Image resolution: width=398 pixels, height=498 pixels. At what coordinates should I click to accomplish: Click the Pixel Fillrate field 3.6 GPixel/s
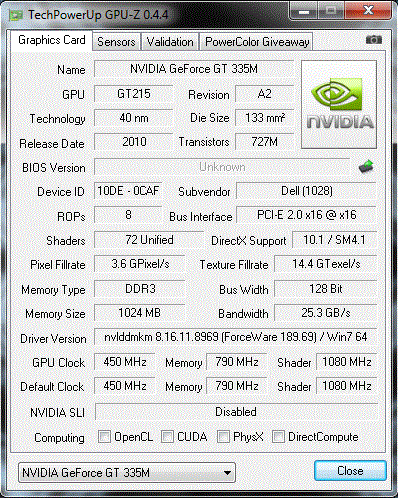point(140,264)
